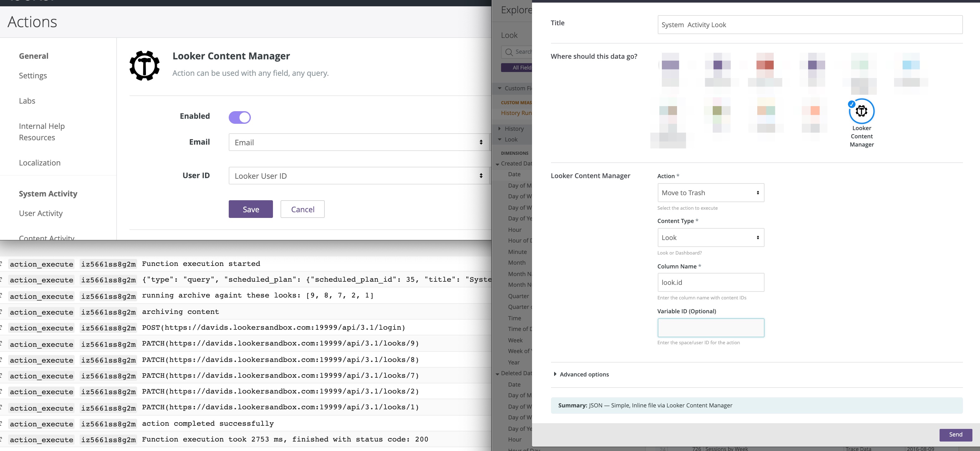Click the System Activity menu item
The image size is (980, 451).
click(x=48, y=193)
